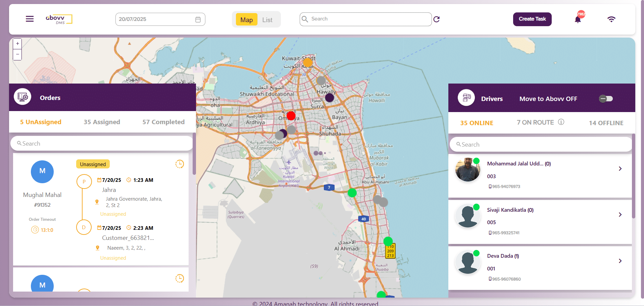Image resolution: width=644 pixels, height=306 pixels.
Task: Zoom in on the map
Action: click(17, 44)
